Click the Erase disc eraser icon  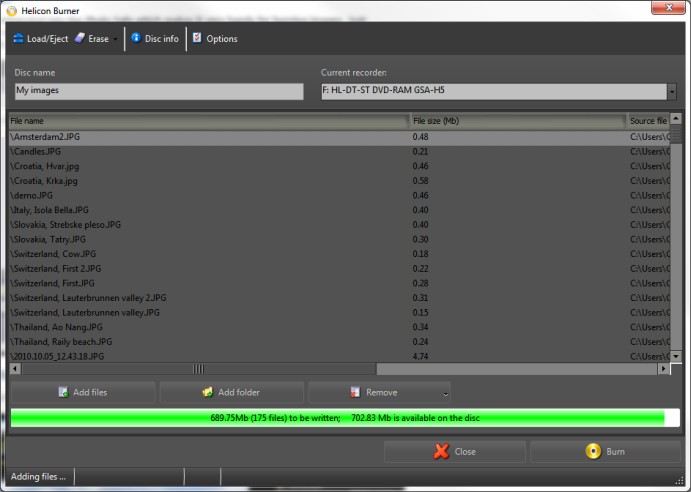80,38
